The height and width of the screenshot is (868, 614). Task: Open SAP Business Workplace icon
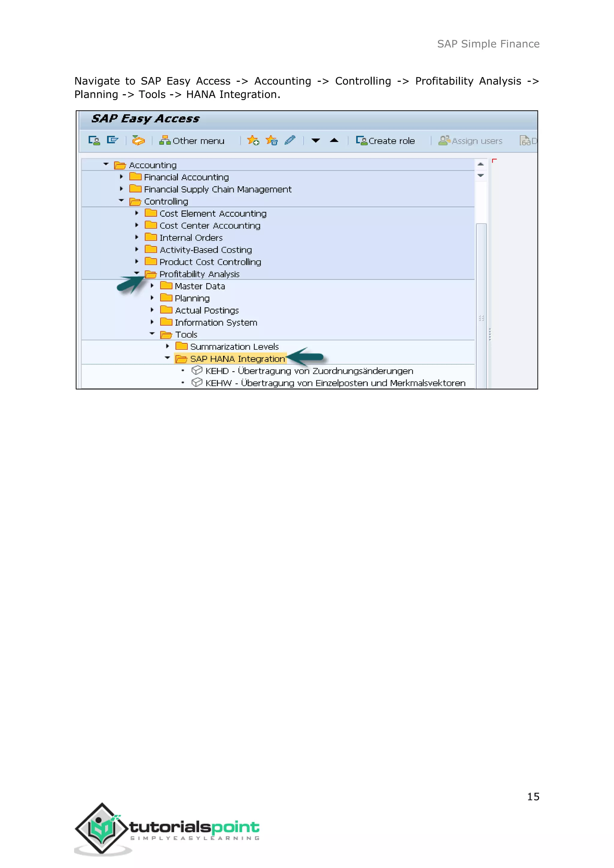click(139, 141)
